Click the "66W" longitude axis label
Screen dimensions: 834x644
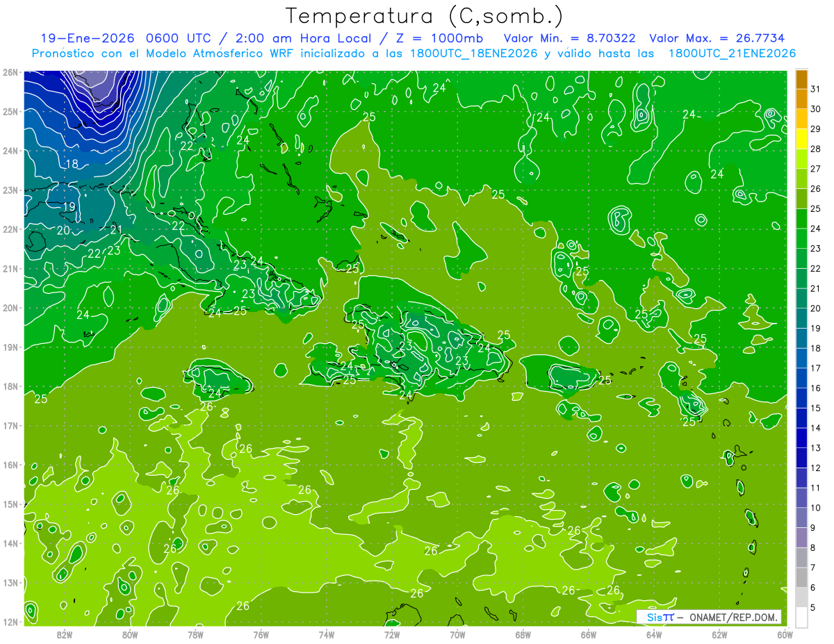(x=588, y=634)
